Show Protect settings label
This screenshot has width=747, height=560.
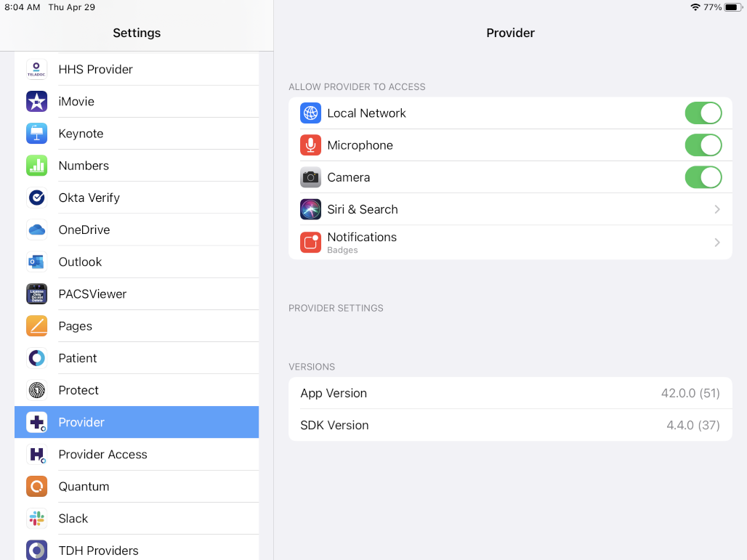click(78, 390)
